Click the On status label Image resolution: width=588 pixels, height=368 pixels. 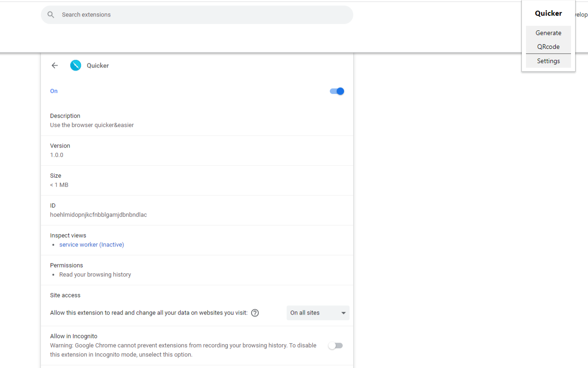pyautogui.click(x=54, y=91)
